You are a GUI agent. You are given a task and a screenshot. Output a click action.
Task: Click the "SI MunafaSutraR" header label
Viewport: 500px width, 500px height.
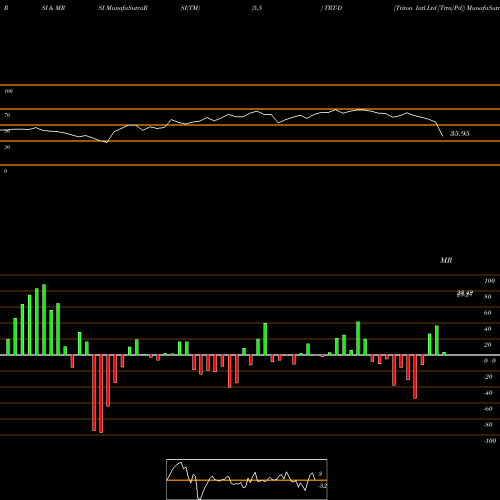(123, 8)
